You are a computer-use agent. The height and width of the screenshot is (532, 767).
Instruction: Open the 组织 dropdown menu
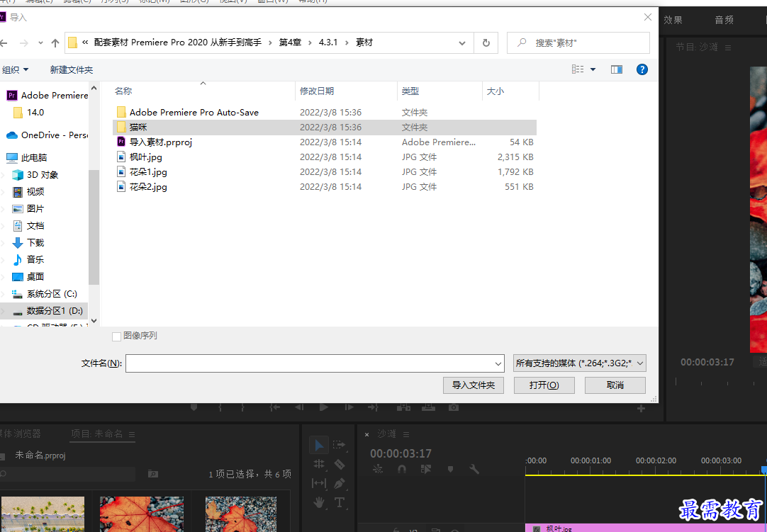[15, 70]
